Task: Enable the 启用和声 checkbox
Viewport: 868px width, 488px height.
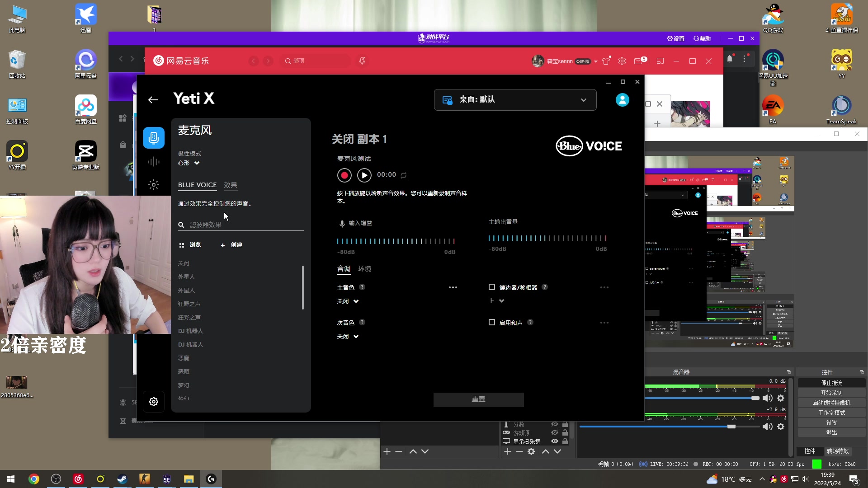Action: [492, 322]
